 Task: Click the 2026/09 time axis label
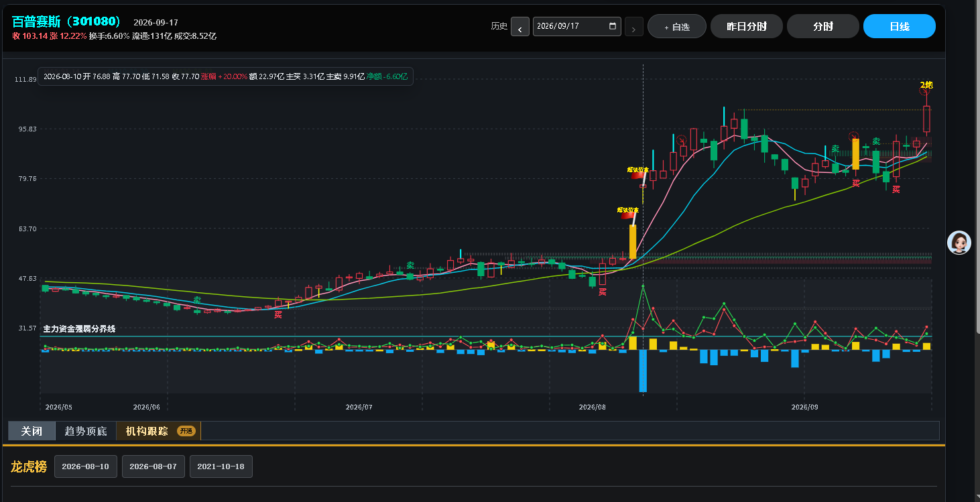(x=804, y=407)
